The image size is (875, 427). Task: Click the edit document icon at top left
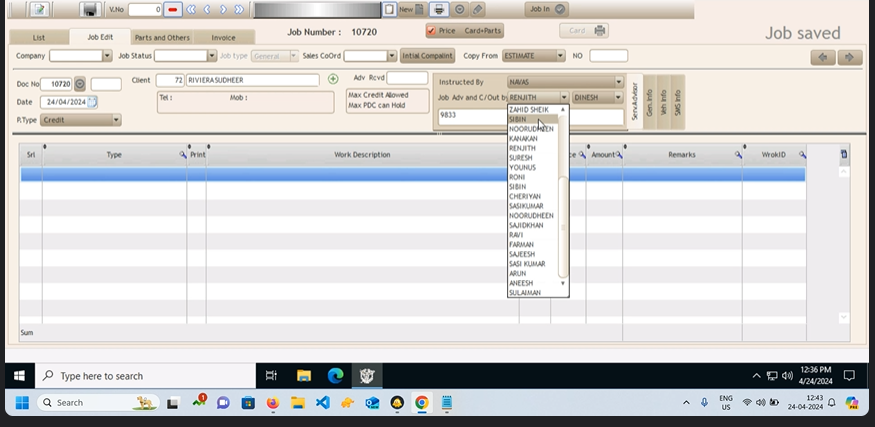point(38,9)
